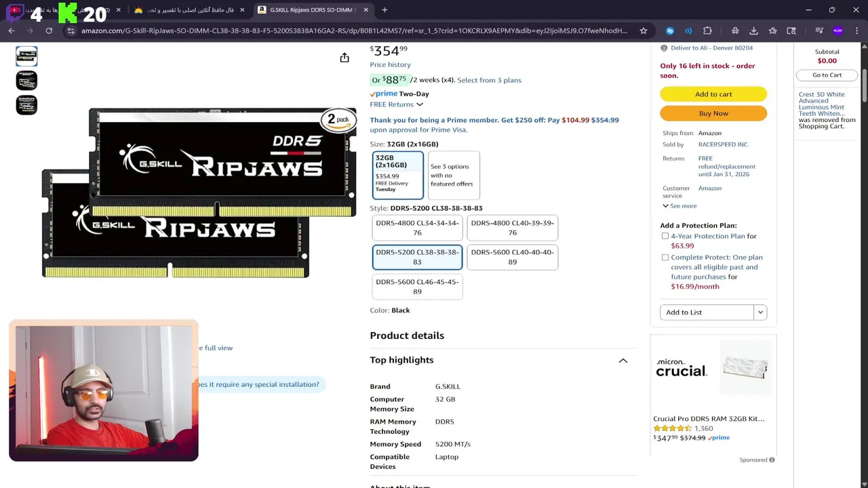The width and height of the screenshot is (868, 488).
Task: Select the 32GB (2x16GB) size option
Action: (398, 175)
